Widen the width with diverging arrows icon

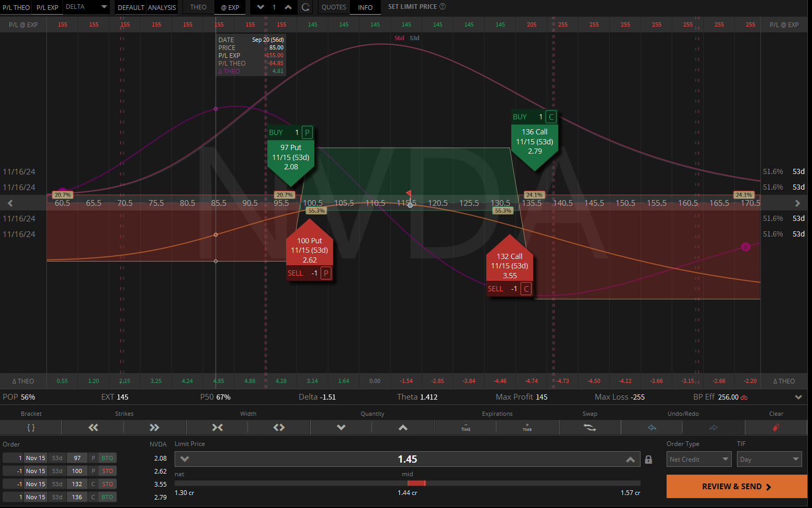279,427
